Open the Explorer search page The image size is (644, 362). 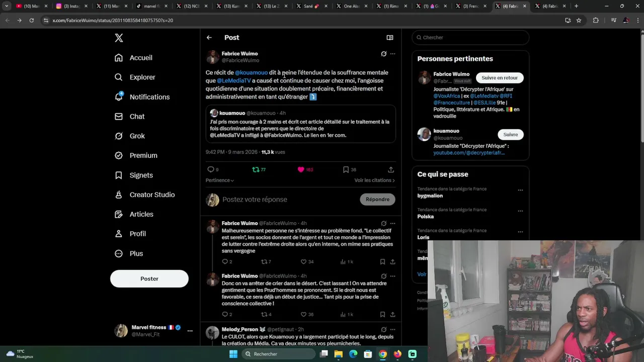[135, 77]
